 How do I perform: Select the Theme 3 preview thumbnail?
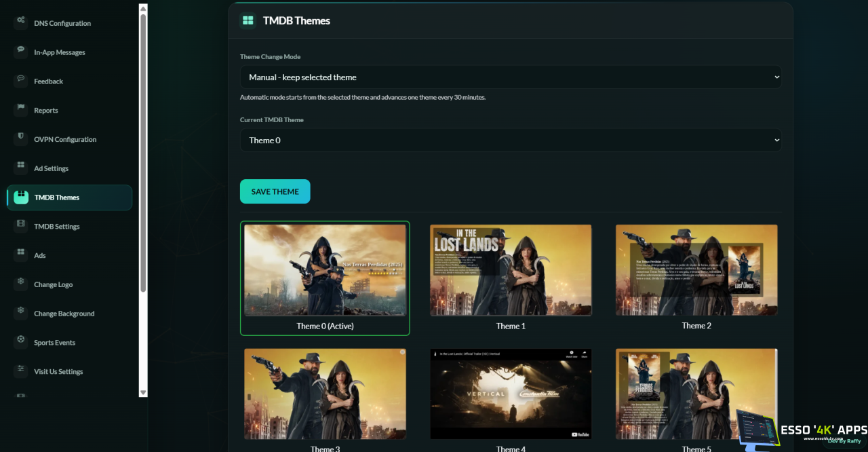click(x=325, y=394)
